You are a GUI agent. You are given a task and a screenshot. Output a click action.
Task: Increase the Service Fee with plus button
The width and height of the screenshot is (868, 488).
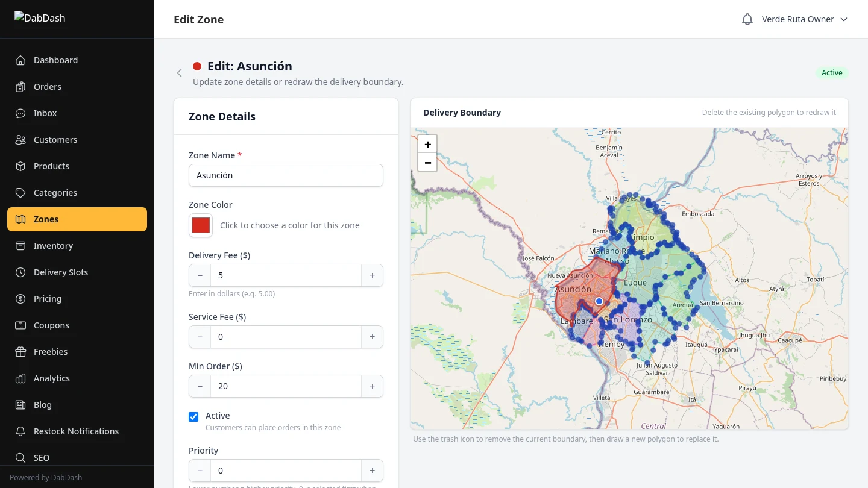tap(372, 337)
